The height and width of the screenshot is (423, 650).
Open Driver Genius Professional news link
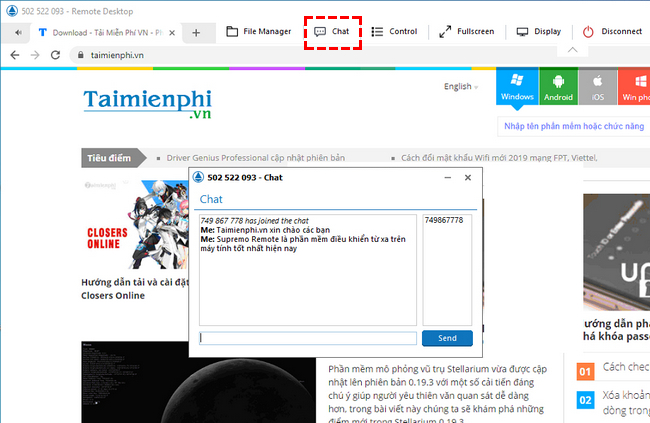tap(256, 158)
